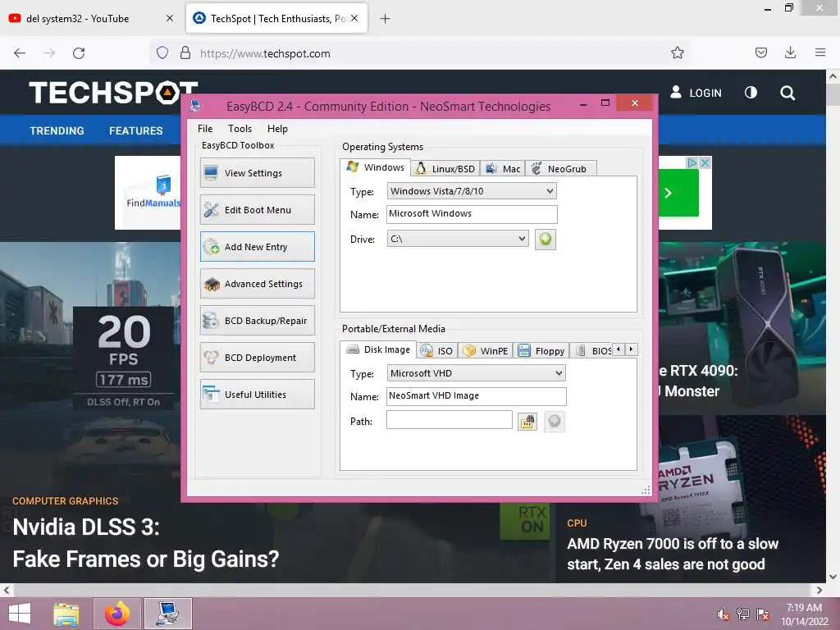The height and width of the screenshot is (630, 840).
Task: Click the save to Pocket icon
Action: 760,52
